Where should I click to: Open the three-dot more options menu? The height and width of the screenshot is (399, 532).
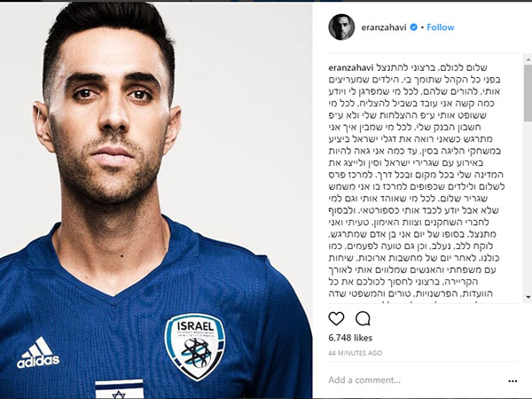point(512,381)
